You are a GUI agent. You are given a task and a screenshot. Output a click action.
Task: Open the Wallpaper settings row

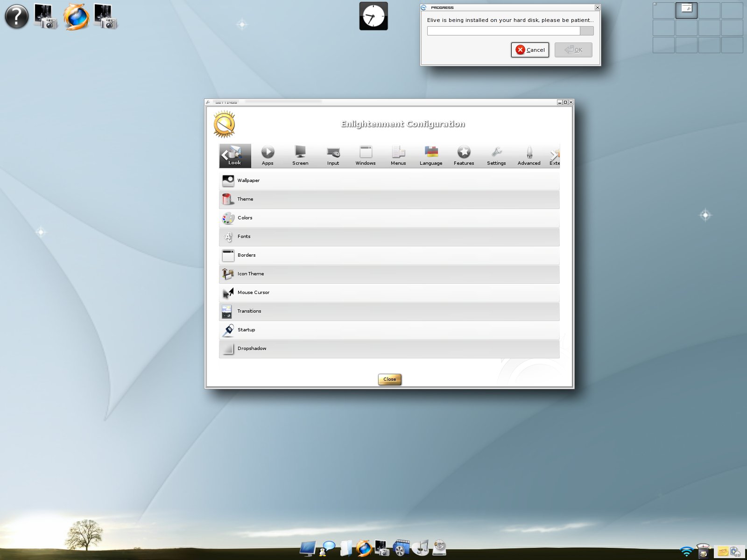click(389, 181)
